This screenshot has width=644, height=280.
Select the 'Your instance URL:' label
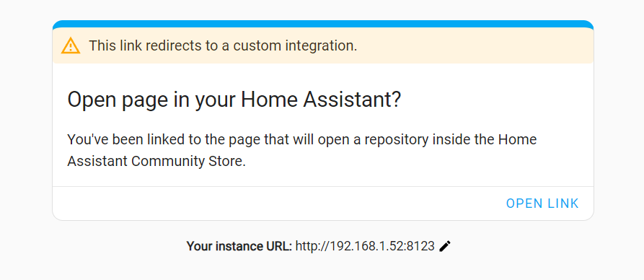click(x=239, y=246)
